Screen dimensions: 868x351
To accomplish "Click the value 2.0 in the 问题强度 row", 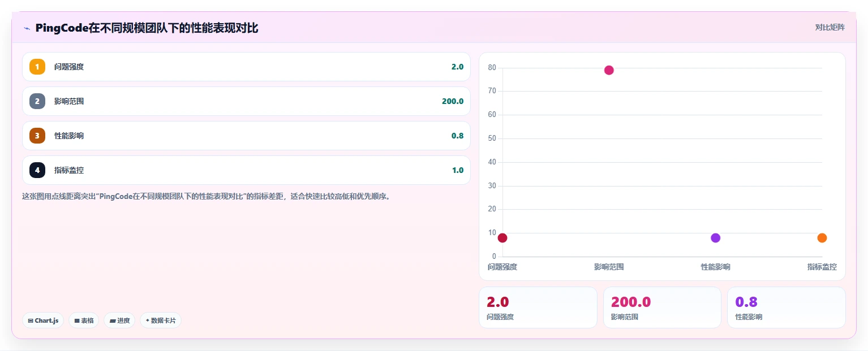I will pyautogui.click(x=457, y=67).
